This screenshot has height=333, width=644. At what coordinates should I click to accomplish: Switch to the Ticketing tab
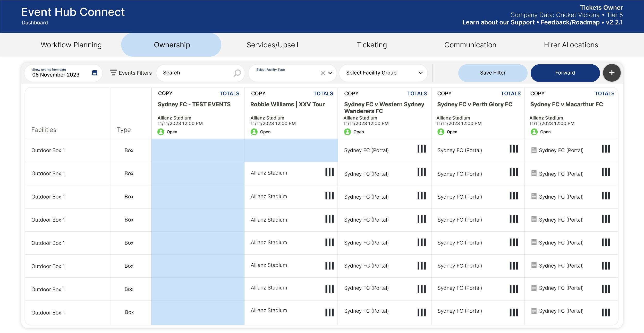coord(371,45)
